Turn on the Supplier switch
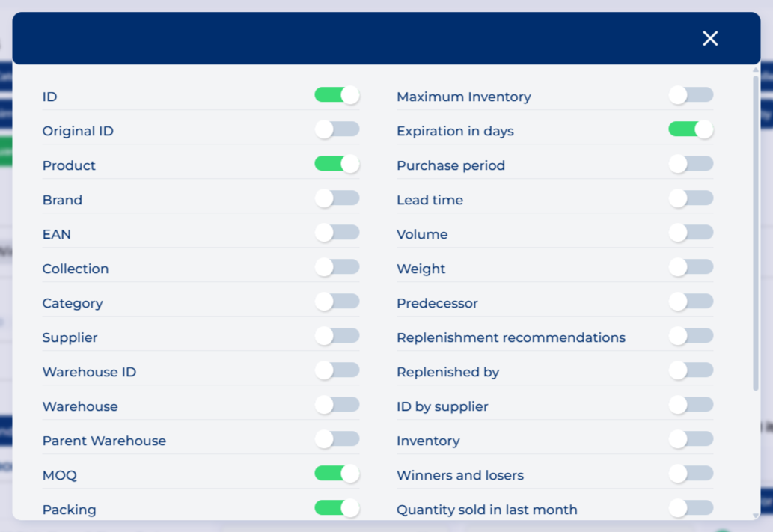Viewport: 773px width, 532px height. [337, 336]
